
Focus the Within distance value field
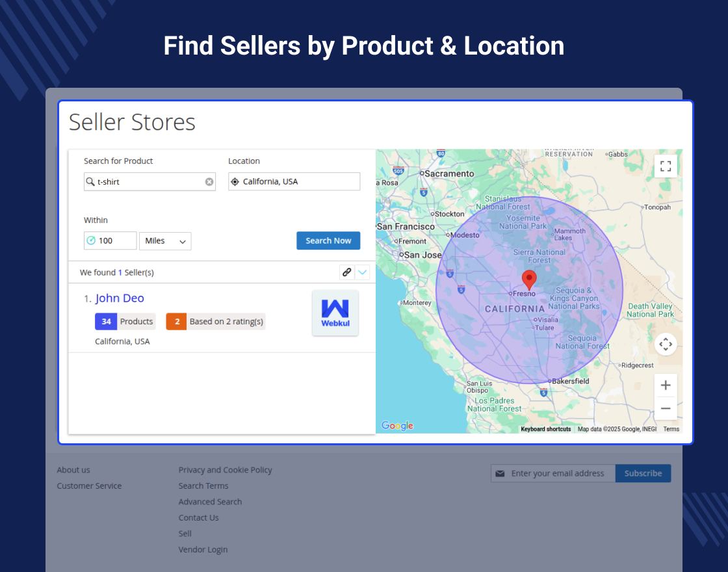110,240
